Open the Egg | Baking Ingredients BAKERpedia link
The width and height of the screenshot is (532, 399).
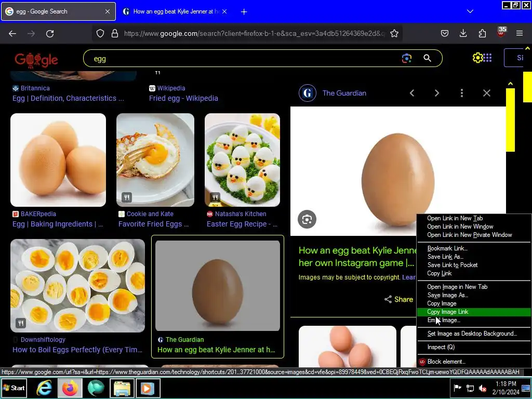coord(58,224)
